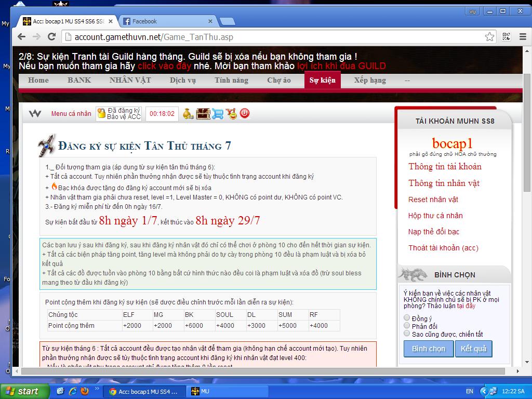Open the Tính năng menu
Viewport: 532px width, 399px height.
[231, 81]
